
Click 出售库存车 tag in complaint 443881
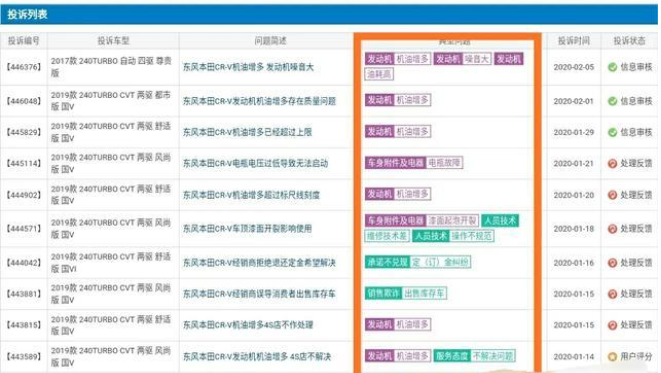point(424,293)
